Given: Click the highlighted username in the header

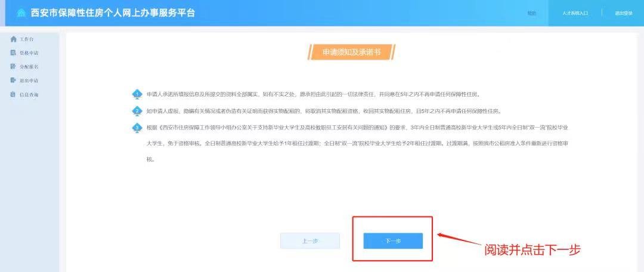Looking at the screenshot, I should [x=531, y=13].
